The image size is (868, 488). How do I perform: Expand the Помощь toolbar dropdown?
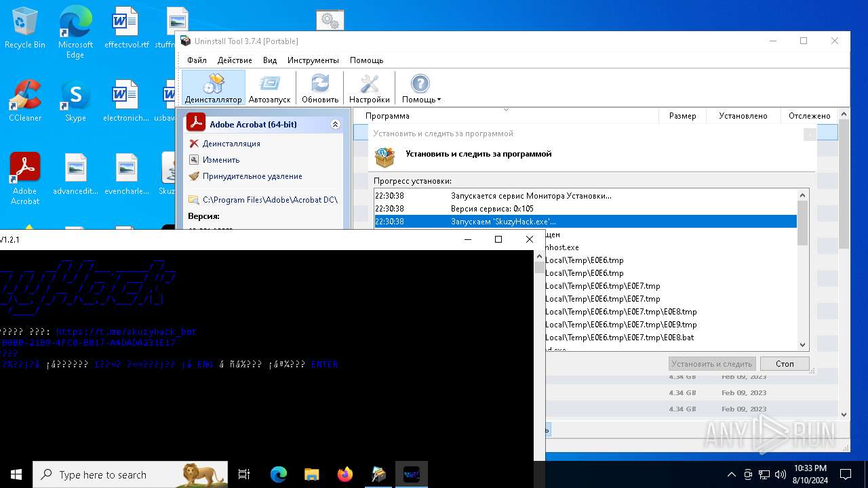coord(421,88)
